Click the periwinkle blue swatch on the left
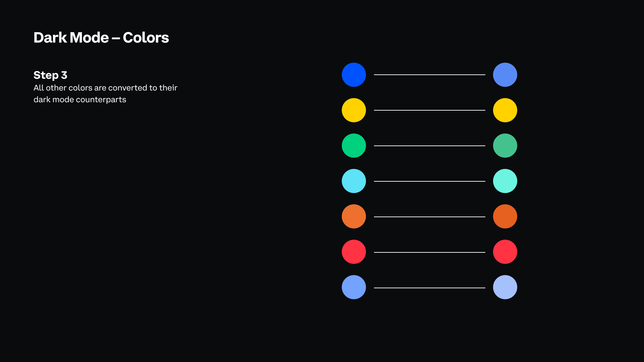Viewport: 644px width, 362px height. (x=354, y=287)
